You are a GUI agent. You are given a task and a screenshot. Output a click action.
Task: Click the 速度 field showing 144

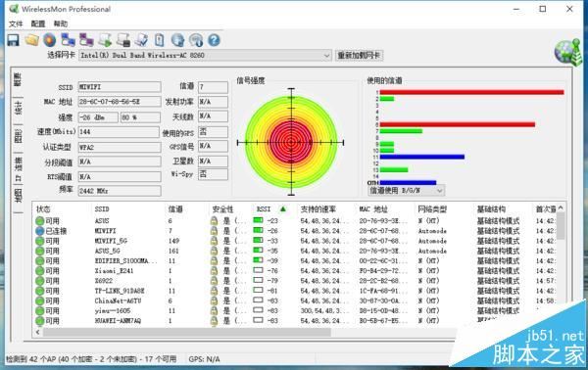pos(119,132)
